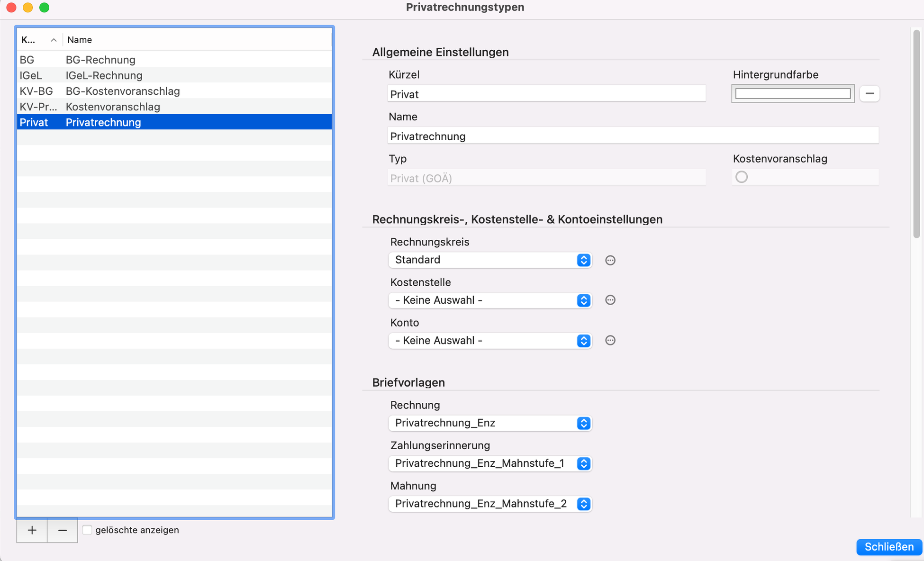Image resolution: width=924 pixels, height=561 pixels.
Task: Open Kostenstelle details via ellipsis icon
Action: click(x=610, y=300)
